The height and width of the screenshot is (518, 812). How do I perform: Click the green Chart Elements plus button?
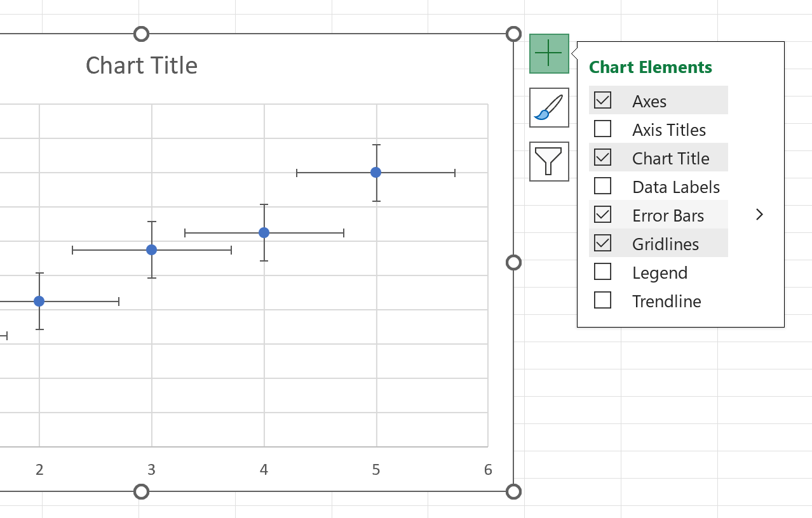pyautogui.click(x=549, y=54)
